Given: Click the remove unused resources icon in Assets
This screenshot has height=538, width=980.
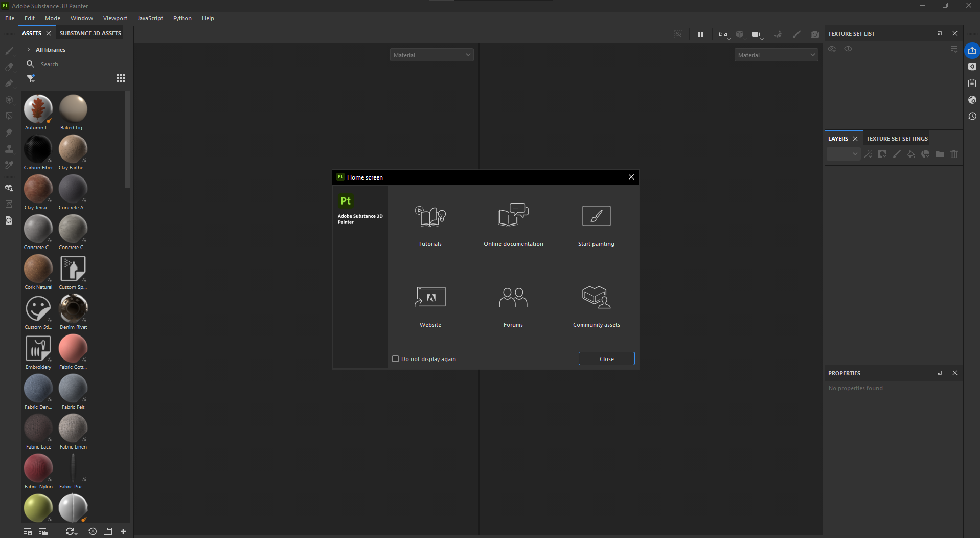Looking at the screenshot, I should tap(93, 531).
